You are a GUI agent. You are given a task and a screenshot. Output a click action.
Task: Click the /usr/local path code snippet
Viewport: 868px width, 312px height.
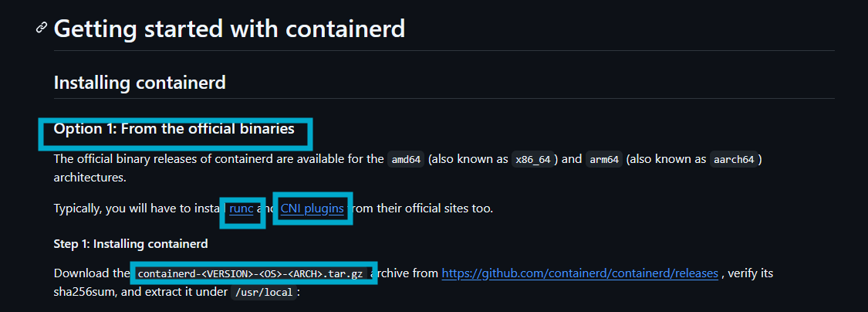click(264, 293)
